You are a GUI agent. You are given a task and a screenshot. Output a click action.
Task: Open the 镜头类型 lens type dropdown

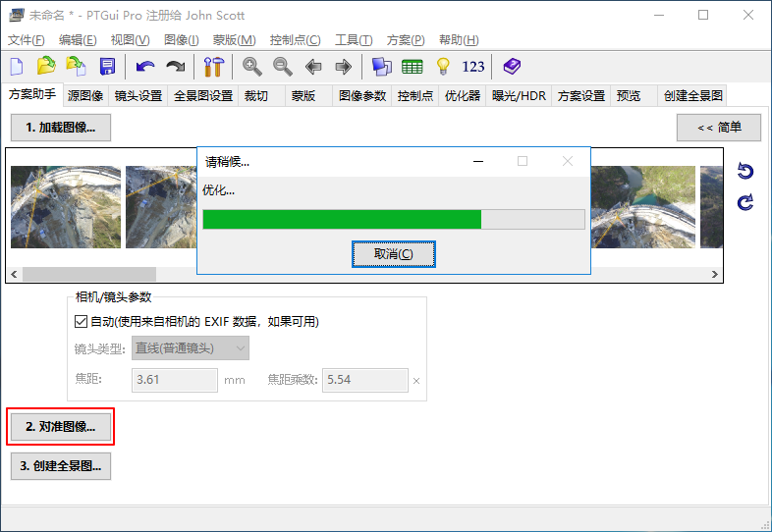click(x=190, y=348)
